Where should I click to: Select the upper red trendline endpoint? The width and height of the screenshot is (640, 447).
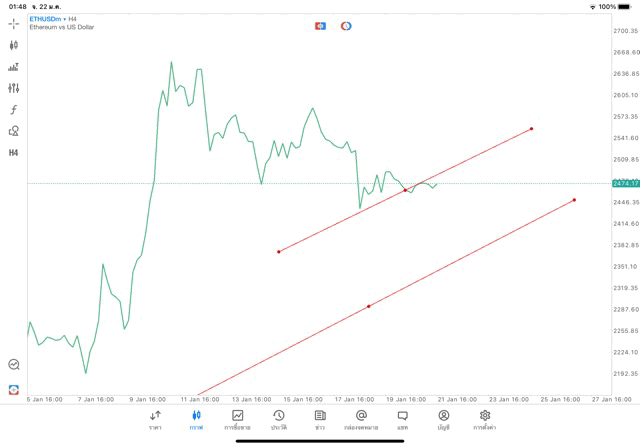531,129
